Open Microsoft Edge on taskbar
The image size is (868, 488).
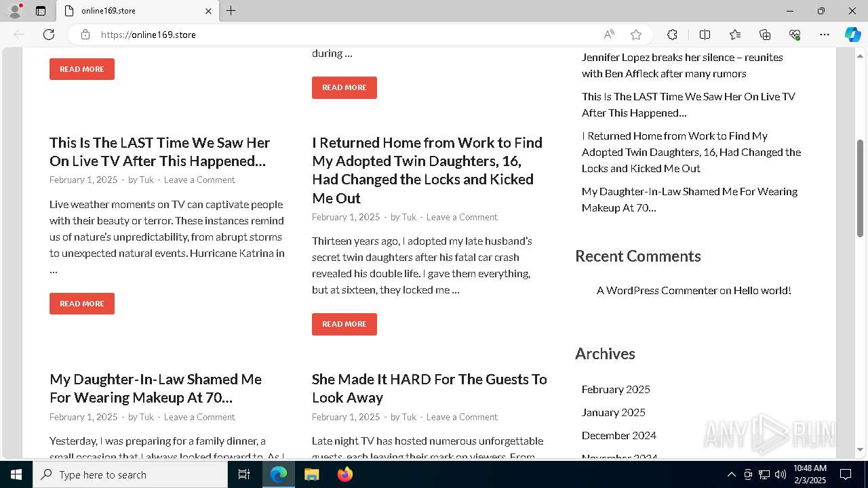[279, 474]
